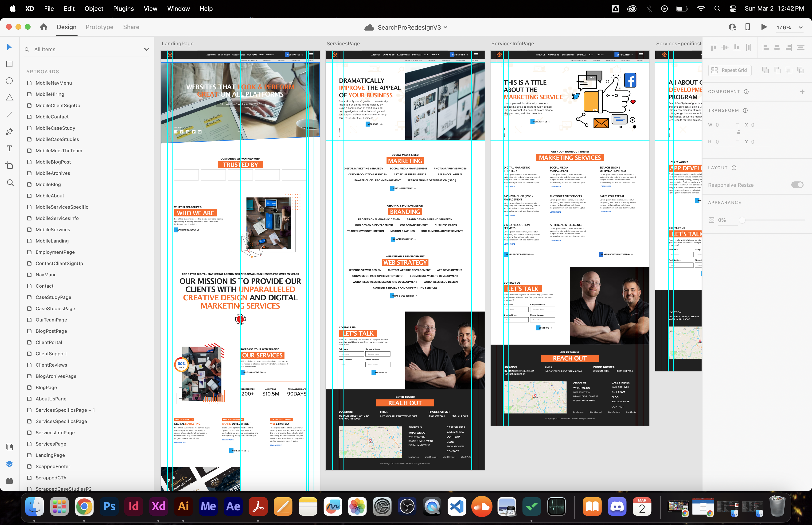Open the zoom percentage dropdown
The height and width of the screenshot is (525, 812).
pyautogui.click(x=801, y=28)
